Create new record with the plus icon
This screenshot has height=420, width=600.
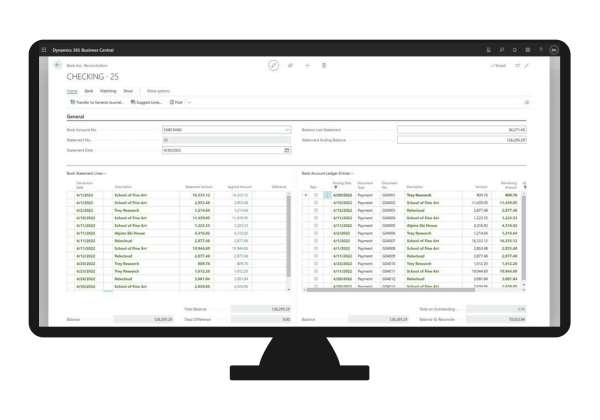[307, 65]
